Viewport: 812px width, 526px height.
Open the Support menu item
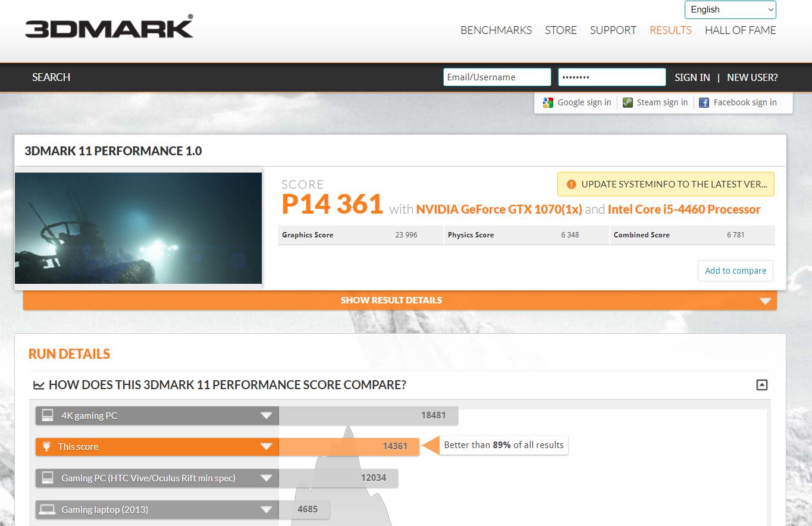click(613, 30)
